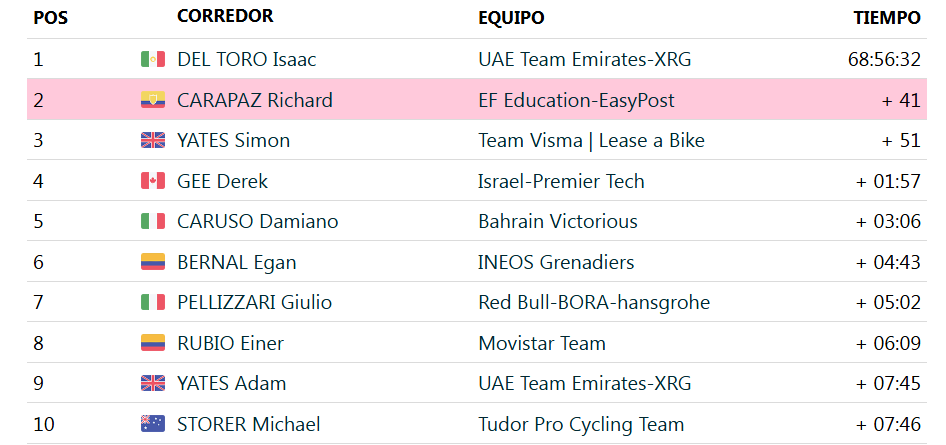Click the Italian flag beside PELLIZZARI Giulio
Image resolution: width=946 pixels, height=445 pixels.
coord(153,302)
